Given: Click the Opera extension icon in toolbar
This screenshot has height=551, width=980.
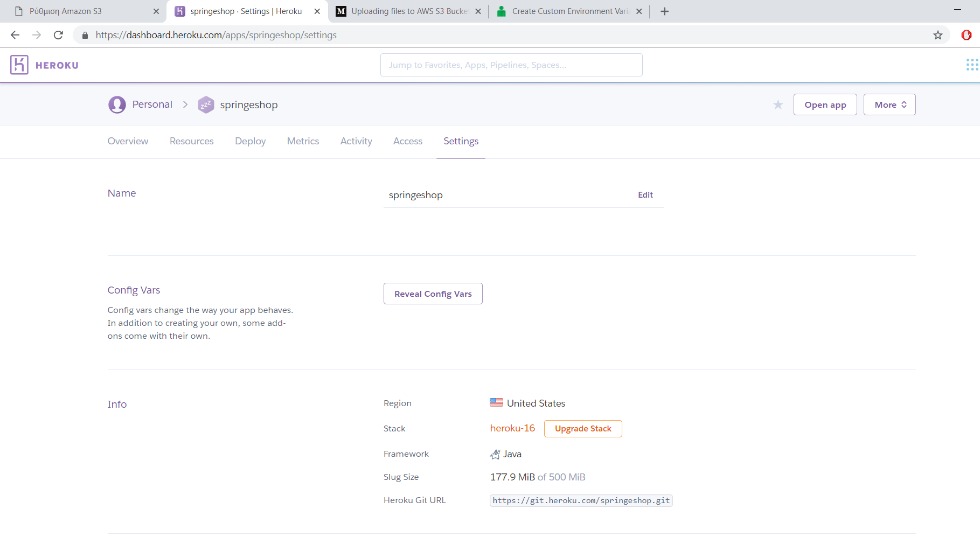Looking at the screenshot, I should click(967, 35).
